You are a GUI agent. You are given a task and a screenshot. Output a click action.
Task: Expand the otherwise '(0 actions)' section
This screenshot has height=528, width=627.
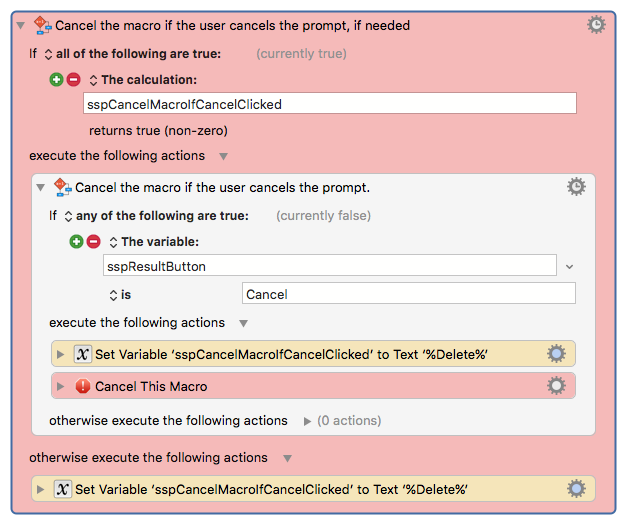pyautogui.click(x=307, y=421)
